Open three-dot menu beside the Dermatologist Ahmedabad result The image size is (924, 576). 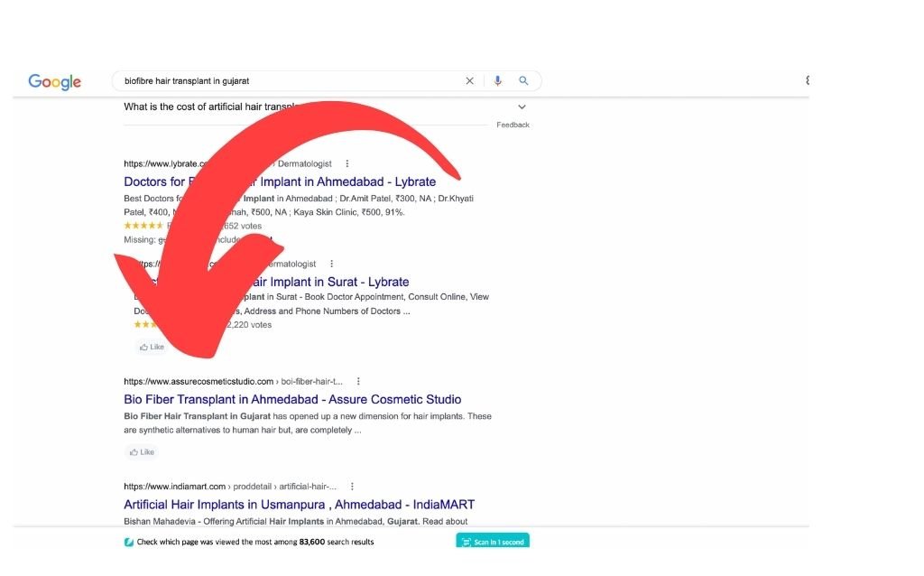point(347,164)
